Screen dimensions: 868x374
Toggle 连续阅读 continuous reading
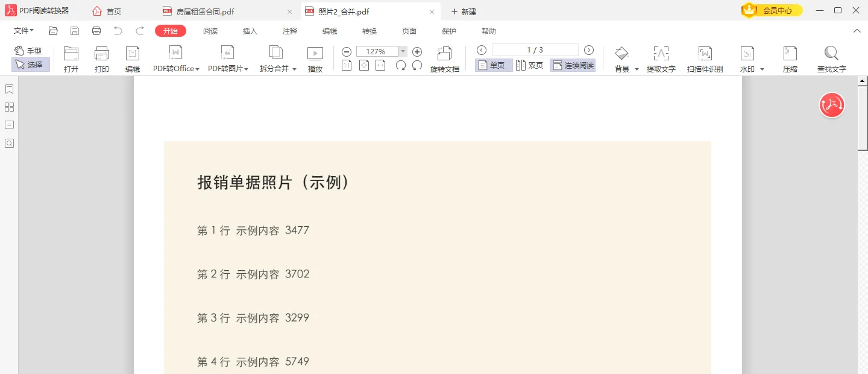[573, 65]
